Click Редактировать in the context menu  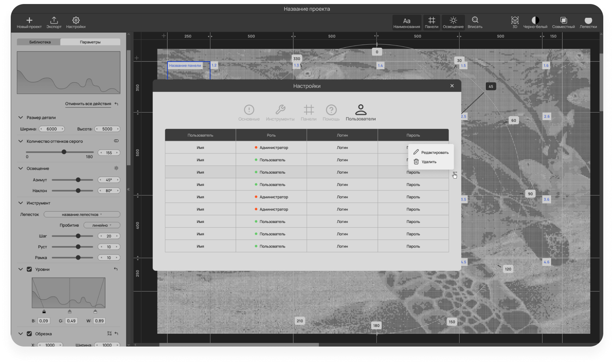[434, 152]
